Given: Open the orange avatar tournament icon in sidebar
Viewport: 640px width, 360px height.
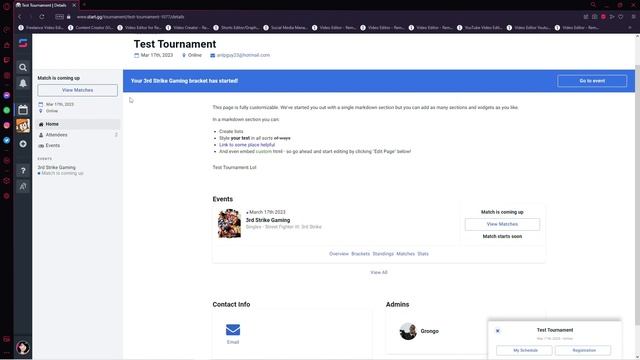Looking at the screenshot, I should 23,126.
